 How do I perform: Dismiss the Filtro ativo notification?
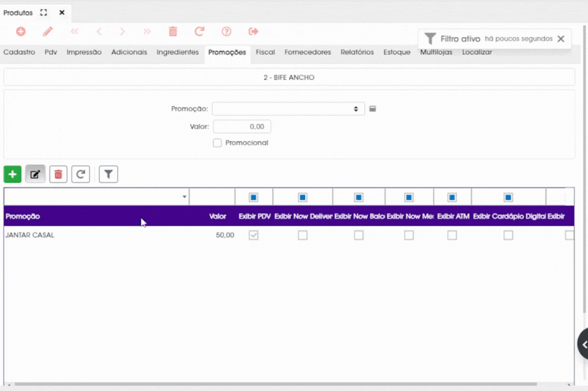pyautogui.click(x=561, y=39)
